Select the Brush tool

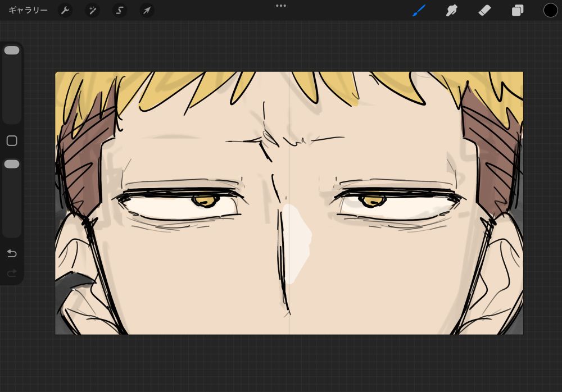coord(419,11)
